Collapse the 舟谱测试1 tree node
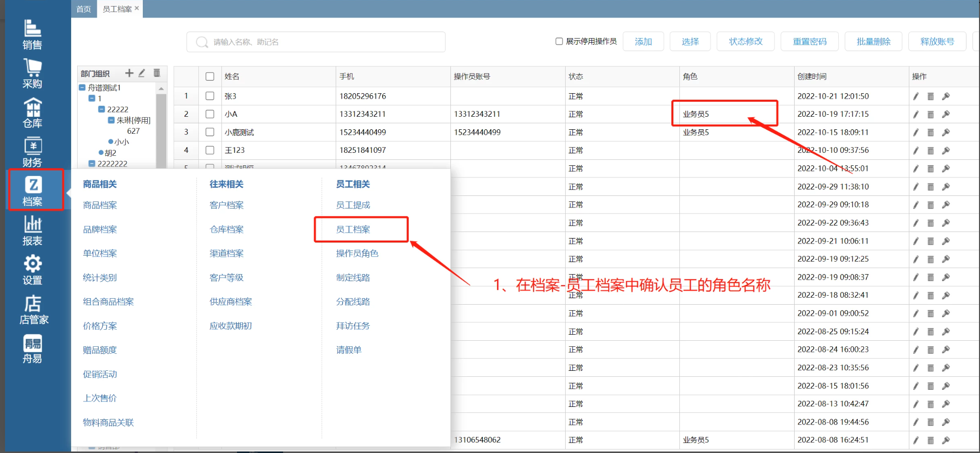This screenshot has height=453, width=980. tap(82, 88)
